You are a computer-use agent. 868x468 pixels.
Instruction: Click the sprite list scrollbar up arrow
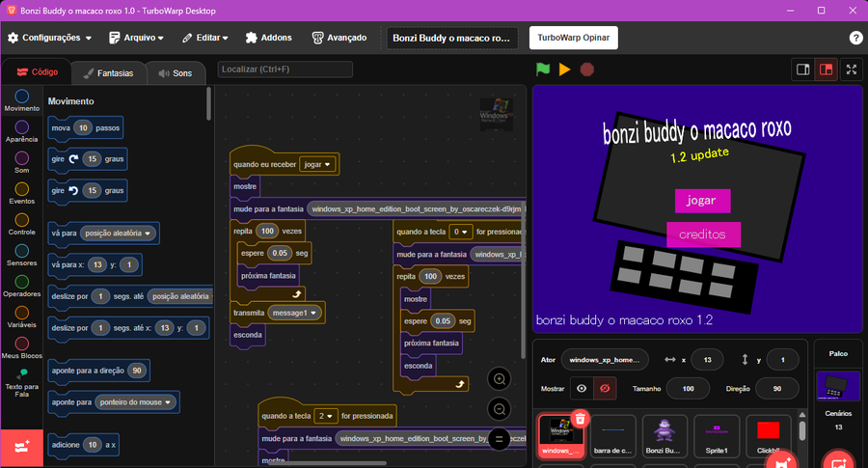[802, 415]
